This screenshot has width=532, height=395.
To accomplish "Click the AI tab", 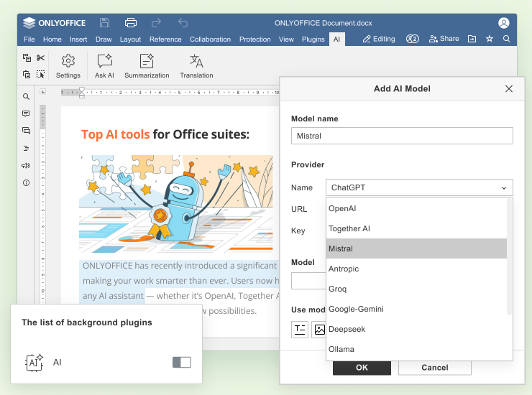I will (336, 39).
